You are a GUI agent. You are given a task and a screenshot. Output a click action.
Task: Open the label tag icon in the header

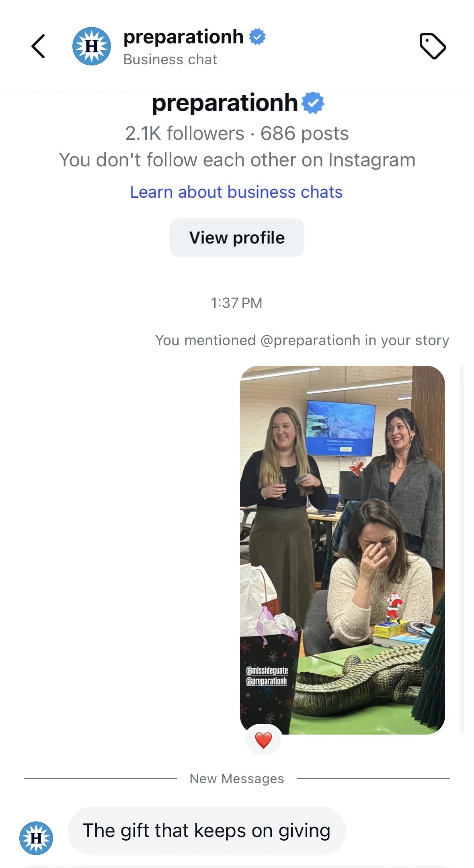[x=433, y=46]
